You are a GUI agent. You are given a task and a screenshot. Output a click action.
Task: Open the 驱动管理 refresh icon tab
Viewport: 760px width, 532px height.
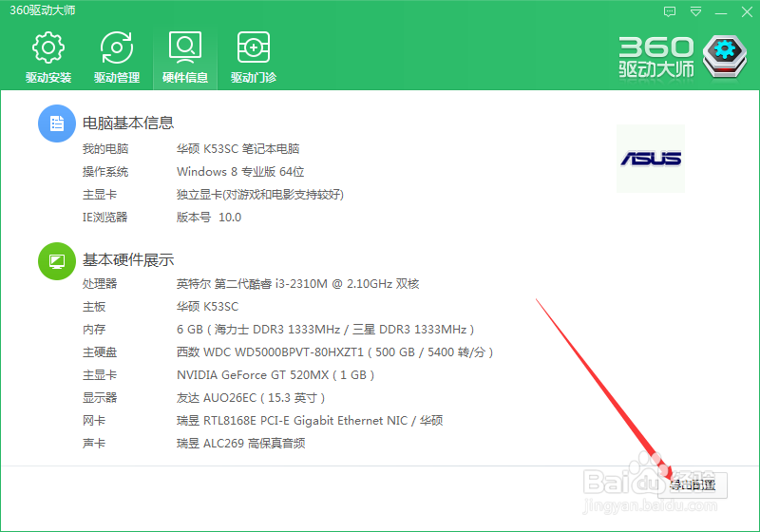click(x=117, y=57)
